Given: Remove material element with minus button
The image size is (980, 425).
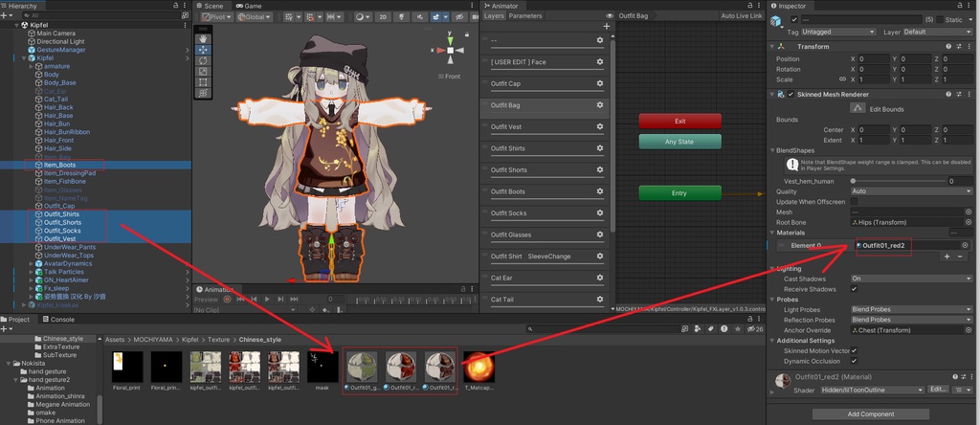Looking at the screenshot, I should (961, 257).
